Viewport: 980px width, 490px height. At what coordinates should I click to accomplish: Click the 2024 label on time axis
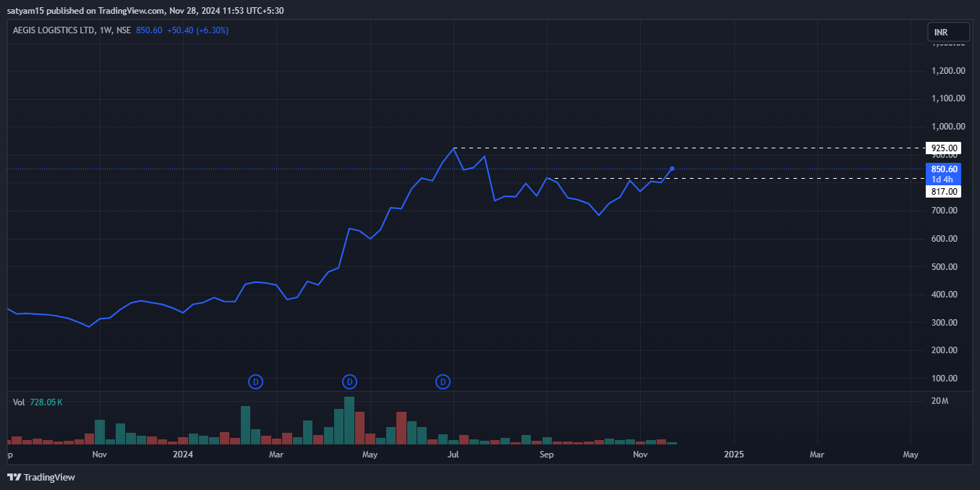coord(184,455)
